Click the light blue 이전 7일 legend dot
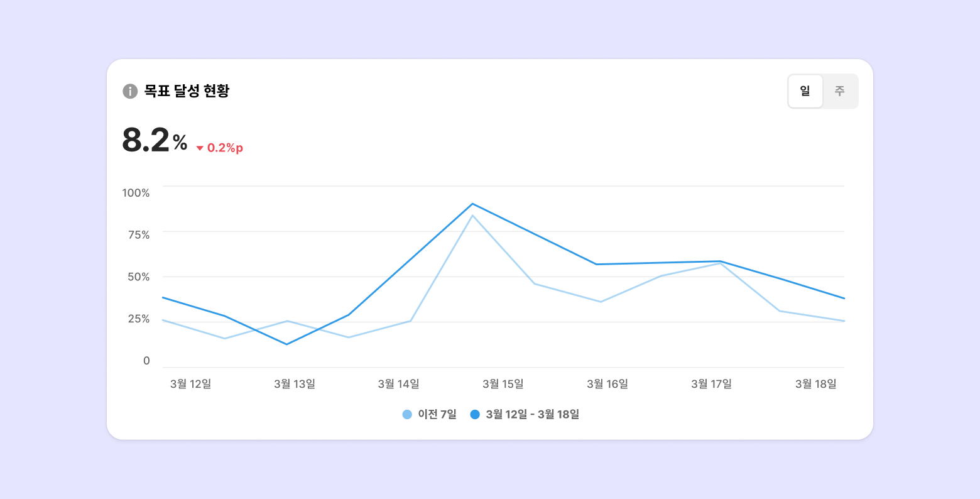Viewport: 980px width, 499px height. click(407, 414)
